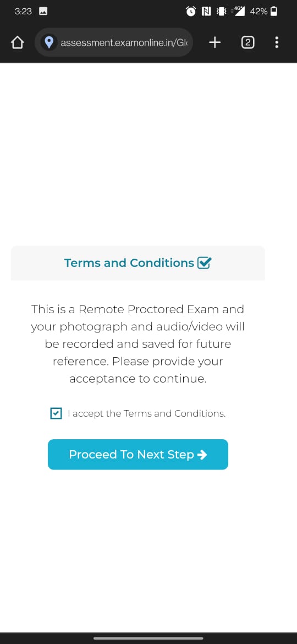The image size is (297, 644).
Task: Tap the image notification icon in status bar
Action: click(43, 12)
